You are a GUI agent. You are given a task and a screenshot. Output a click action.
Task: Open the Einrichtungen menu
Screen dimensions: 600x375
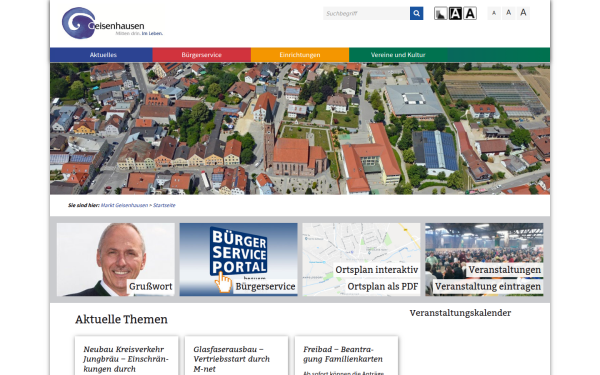pos(300,55)
